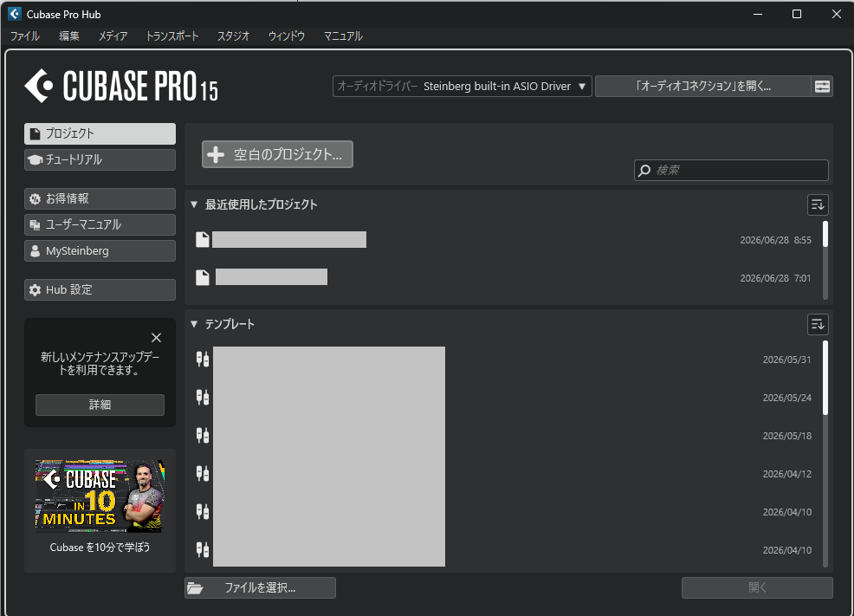Open お得情報 deals page
This screenshot has width=854, height=616.
click(100, 198)
